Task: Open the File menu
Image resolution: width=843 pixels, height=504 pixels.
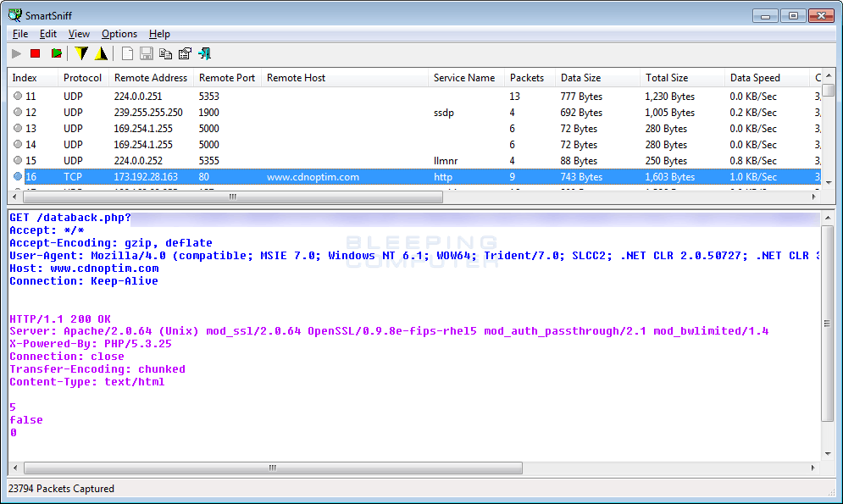Action: (x=19, y=34)
